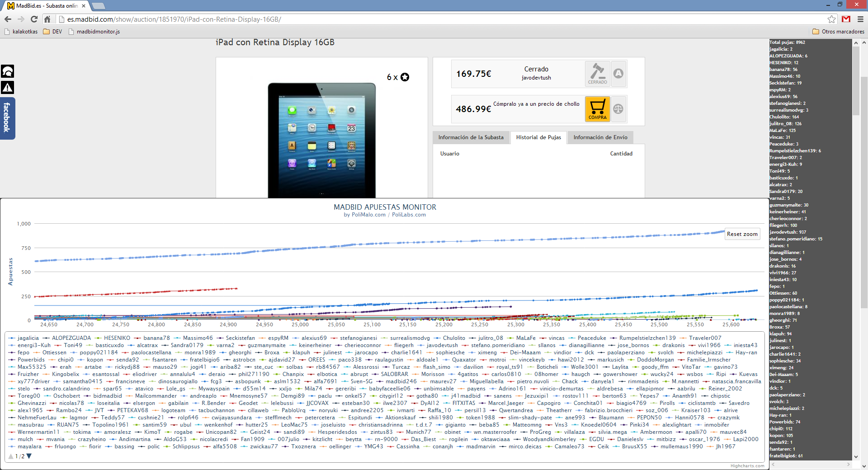Toggle fliegerh legend entry

point(399,345)
